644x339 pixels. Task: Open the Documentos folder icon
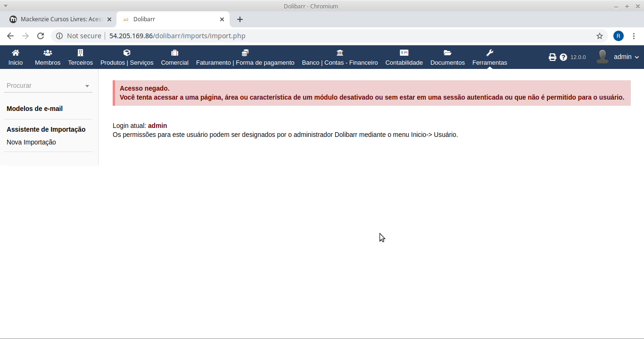[447, 53]
